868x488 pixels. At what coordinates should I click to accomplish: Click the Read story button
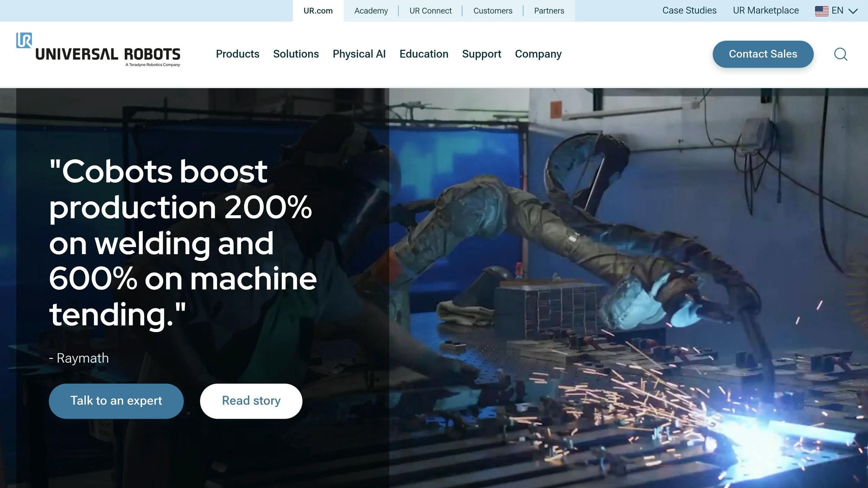pos(251,401)
